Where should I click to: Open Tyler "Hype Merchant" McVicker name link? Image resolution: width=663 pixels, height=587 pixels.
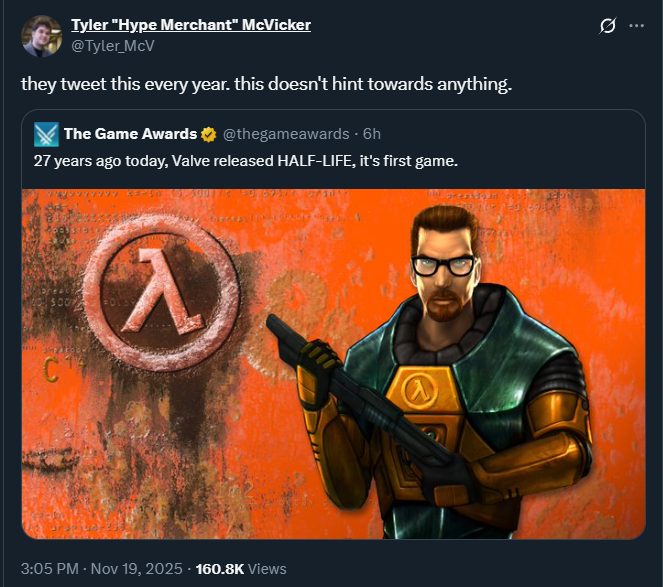pos(191,25)
